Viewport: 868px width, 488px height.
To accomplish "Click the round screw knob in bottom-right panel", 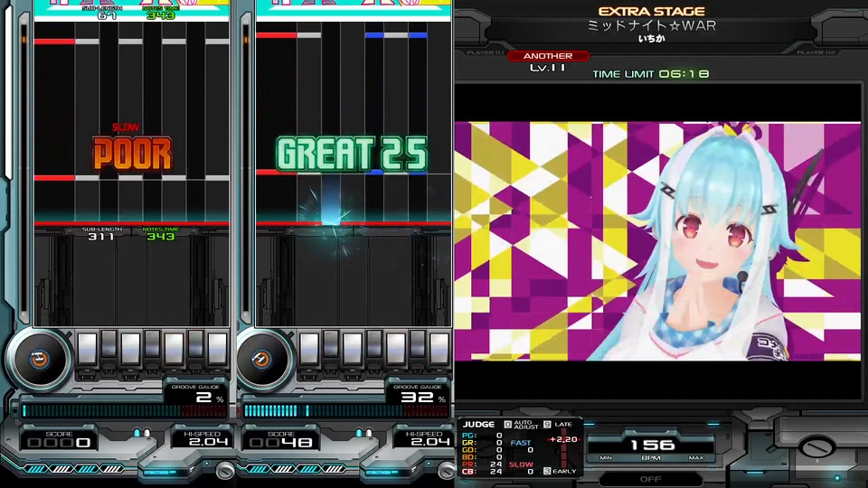I will coord(816,446).
